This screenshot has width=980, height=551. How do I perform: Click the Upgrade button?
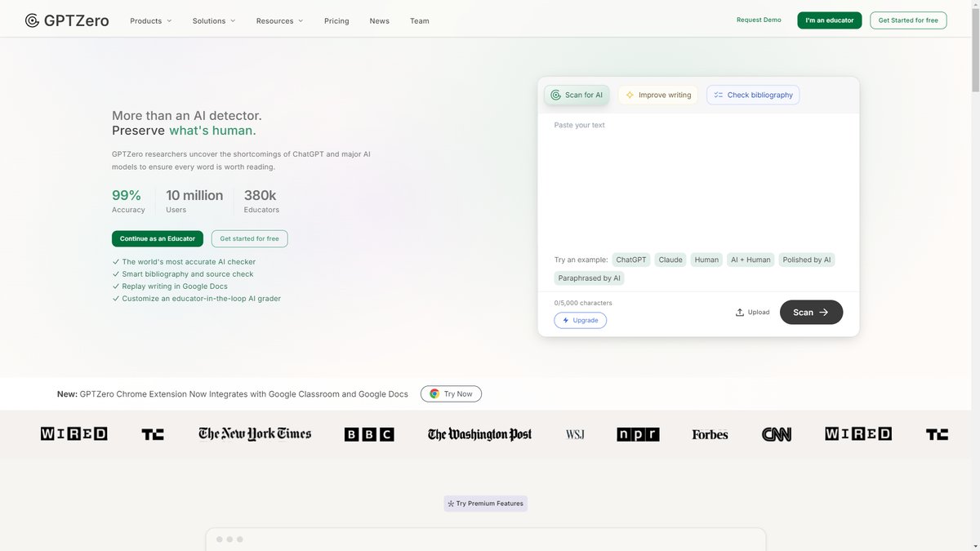point(580,320)
